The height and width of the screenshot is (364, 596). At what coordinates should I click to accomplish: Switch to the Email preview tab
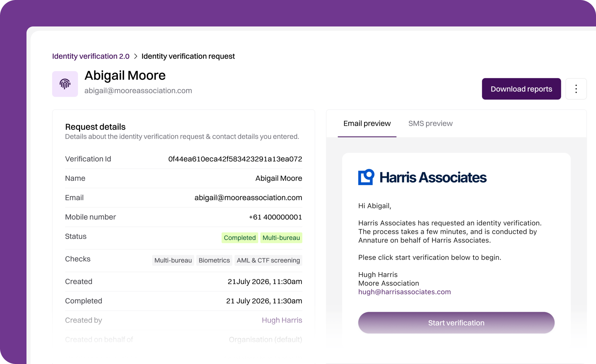point(367,123)
